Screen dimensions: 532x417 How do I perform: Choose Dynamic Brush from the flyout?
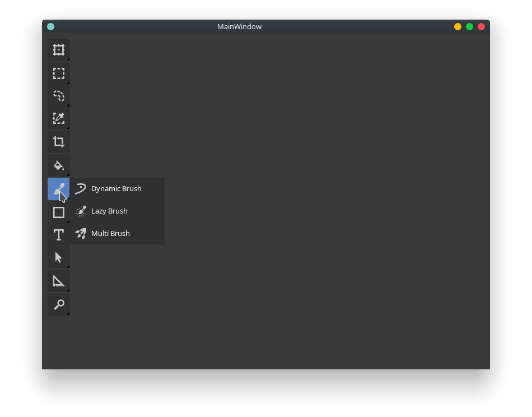(117, 189)
